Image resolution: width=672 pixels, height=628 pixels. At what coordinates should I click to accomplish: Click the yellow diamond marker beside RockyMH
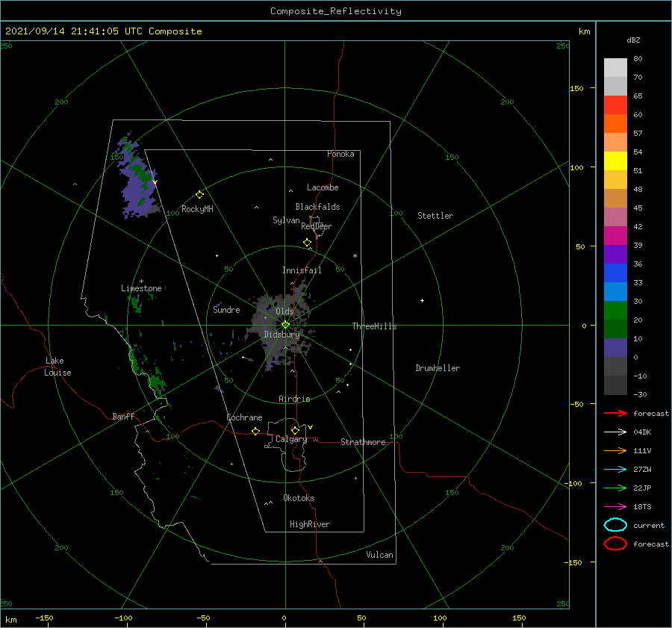click(199, 195)
